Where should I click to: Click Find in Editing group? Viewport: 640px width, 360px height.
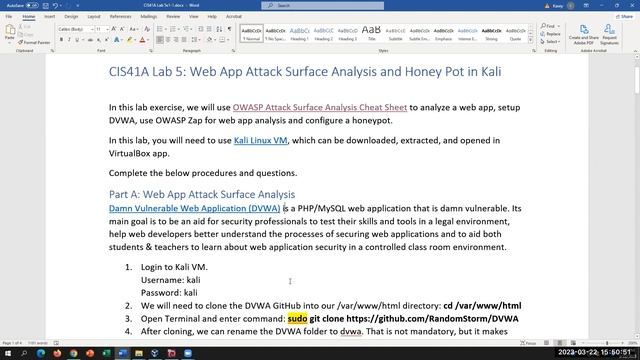[548, 26]
